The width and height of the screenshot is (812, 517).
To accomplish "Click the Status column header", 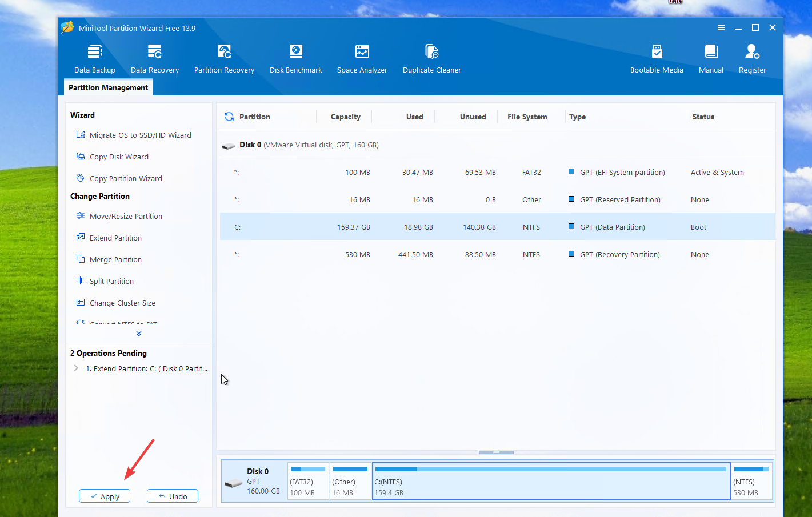I will pyautogui.click(x=703, y=117).
